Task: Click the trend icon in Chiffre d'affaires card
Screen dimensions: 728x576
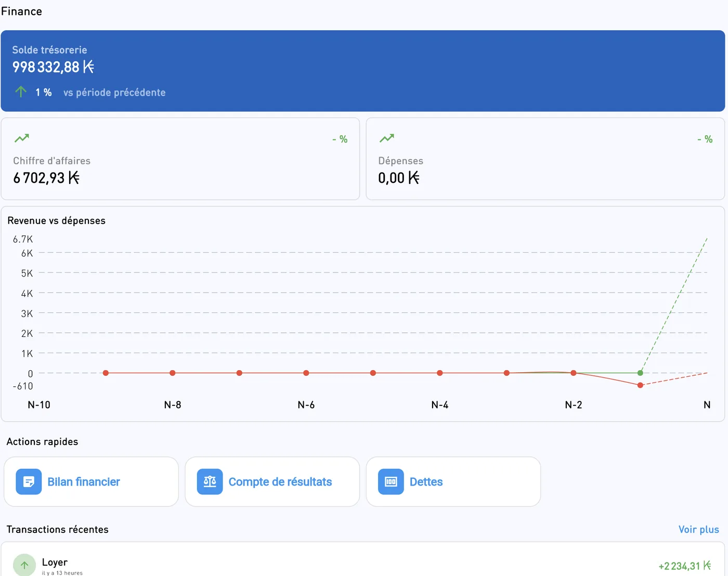Action: [22, 138]
